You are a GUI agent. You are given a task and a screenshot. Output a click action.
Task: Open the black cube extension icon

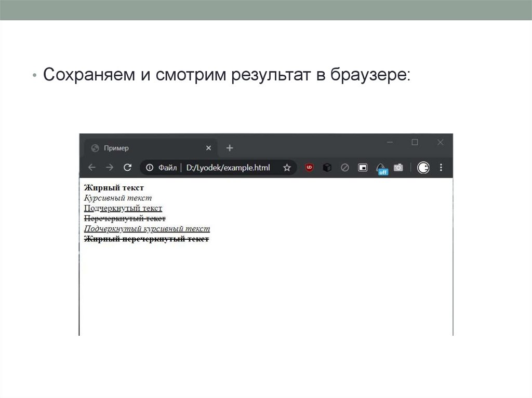click(327, 168)
